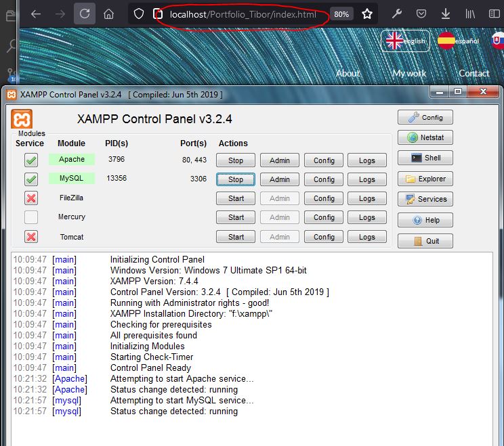Image resolution: width=504 pixels, height=446 pixels.
Task: Open the browser downloads panel
Action: pos(446,14)
